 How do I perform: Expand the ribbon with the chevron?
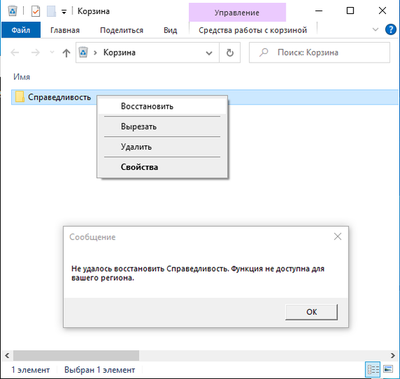click(375, 29)
